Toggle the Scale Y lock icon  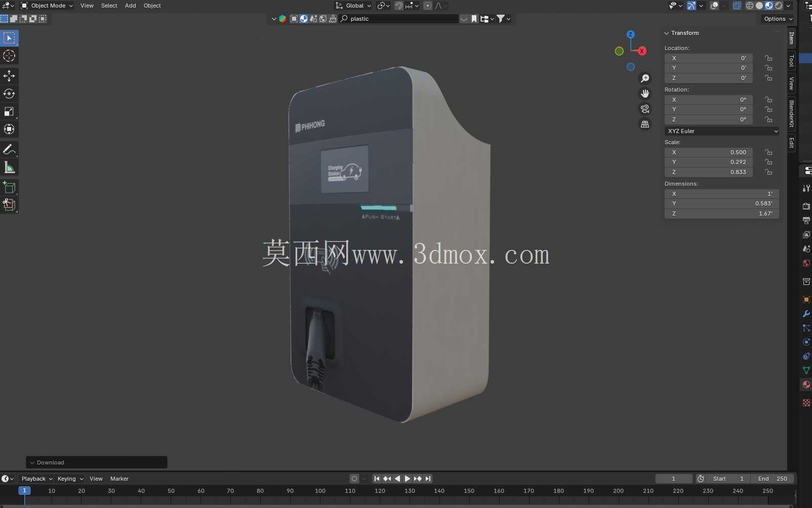point(768,162)
